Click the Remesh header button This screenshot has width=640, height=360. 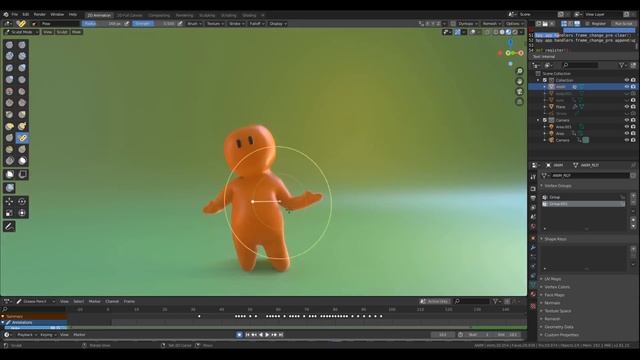pos(491,24)
